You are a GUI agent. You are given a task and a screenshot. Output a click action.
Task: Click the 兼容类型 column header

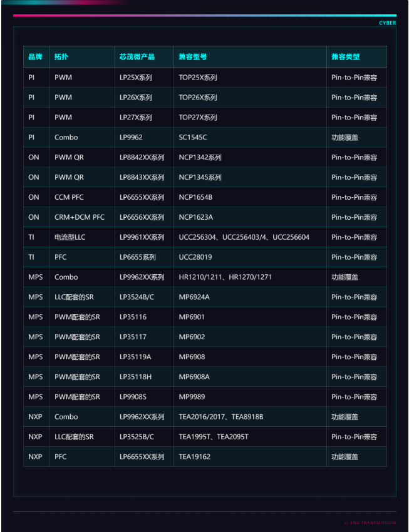(345, 57)
